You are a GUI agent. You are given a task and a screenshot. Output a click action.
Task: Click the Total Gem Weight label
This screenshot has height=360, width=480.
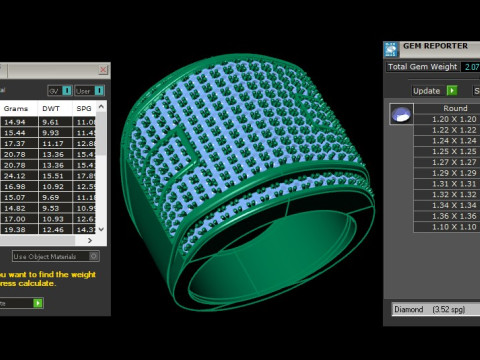coord(422,67)
